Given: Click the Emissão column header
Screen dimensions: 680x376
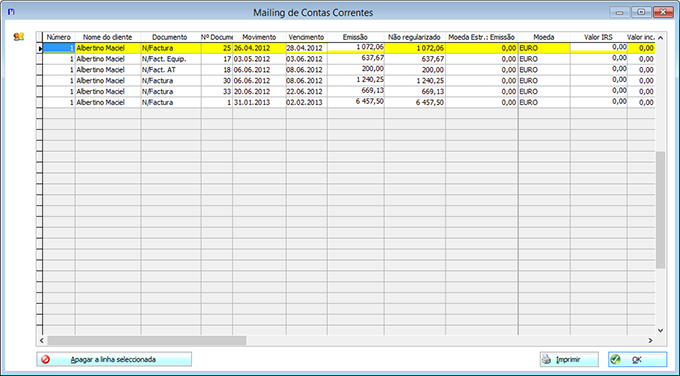Looking at the screenshot, I should 355,37.
